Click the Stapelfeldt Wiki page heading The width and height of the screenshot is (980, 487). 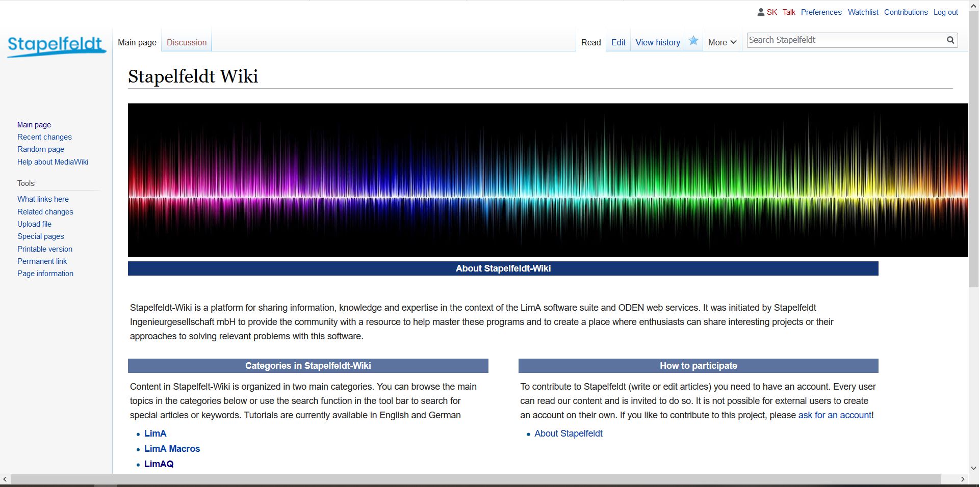tap(193, 76)
